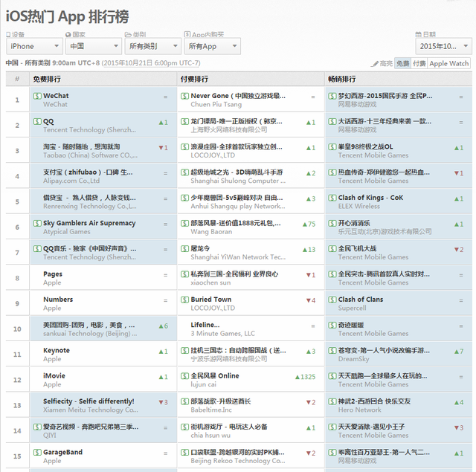Open the 美团团购 app link
476x472 pixels.
point(89,325)
